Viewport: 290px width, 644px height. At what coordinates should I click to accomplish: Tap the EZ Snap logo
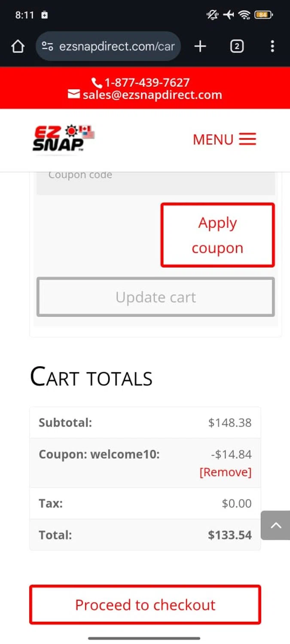click(63, 138)
